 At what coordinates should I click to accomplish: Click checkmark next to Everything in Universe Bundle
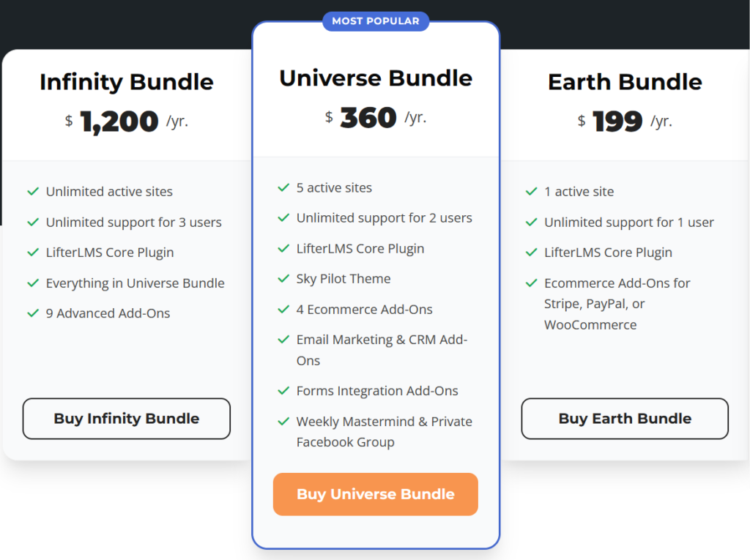point(33,283)
